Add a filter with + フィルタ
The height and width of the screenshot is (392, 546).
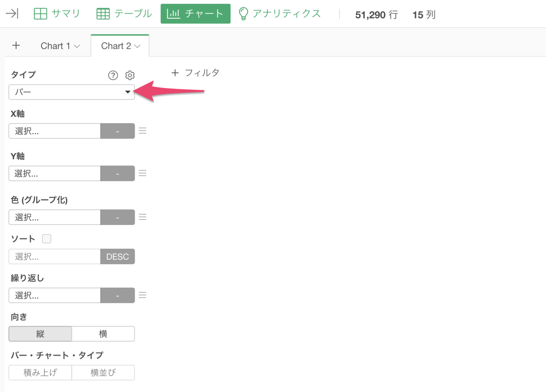(x=195, y=73)
